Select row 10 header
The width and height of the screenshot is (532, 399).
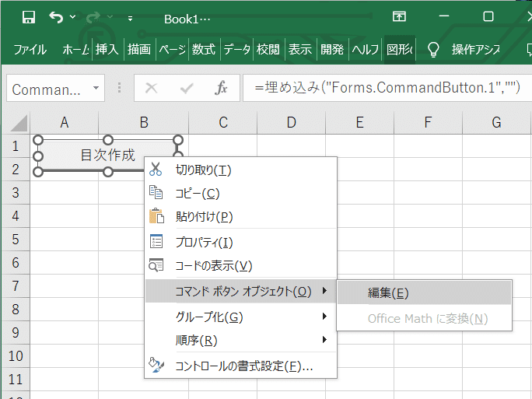16,356
